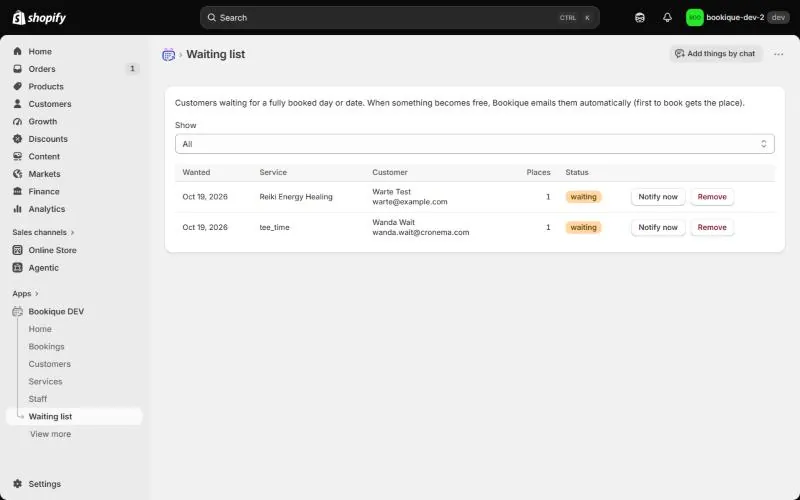Click the Agentic channel icon

point(17,267)
